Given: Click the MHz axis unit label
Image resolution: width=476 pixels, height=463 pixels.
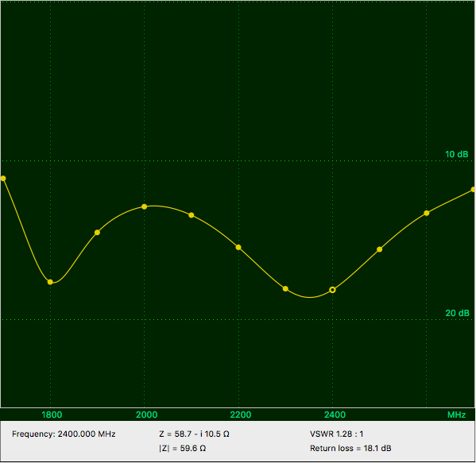Looking at the screenshot, I should tap(457, 415).
